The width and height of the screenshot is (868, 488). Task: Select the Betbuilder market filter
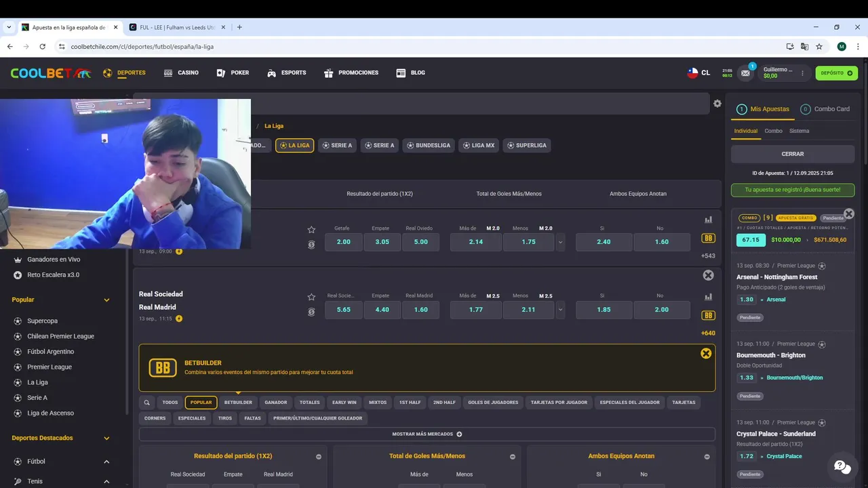click(238, 403)
